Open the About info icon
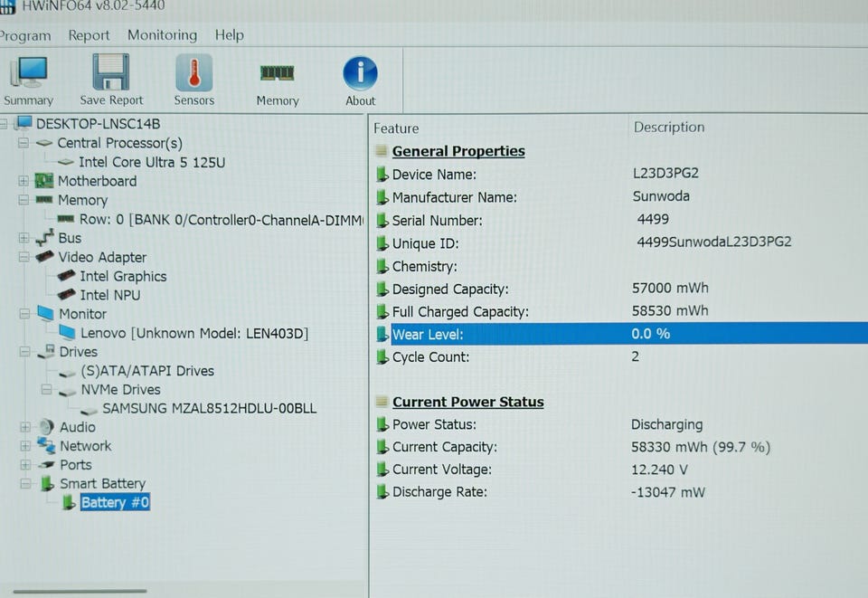The image size is (868, 598). 360,73
